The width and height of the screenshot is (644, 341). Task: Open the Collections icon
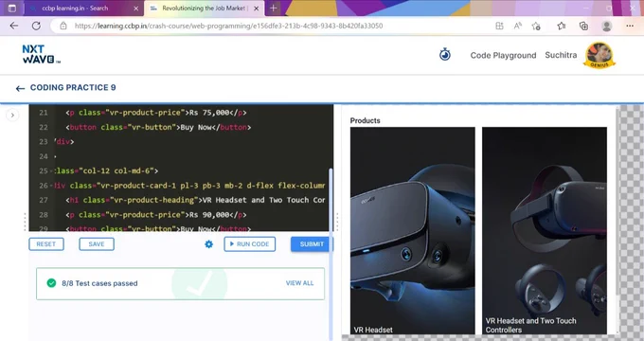[583, 26]
